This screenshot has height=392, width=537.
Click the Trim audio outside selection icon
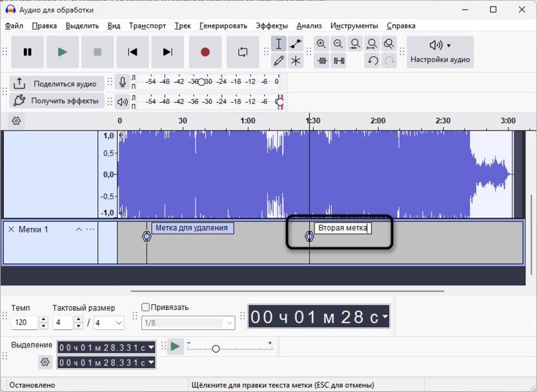click(x=321, y=61)
